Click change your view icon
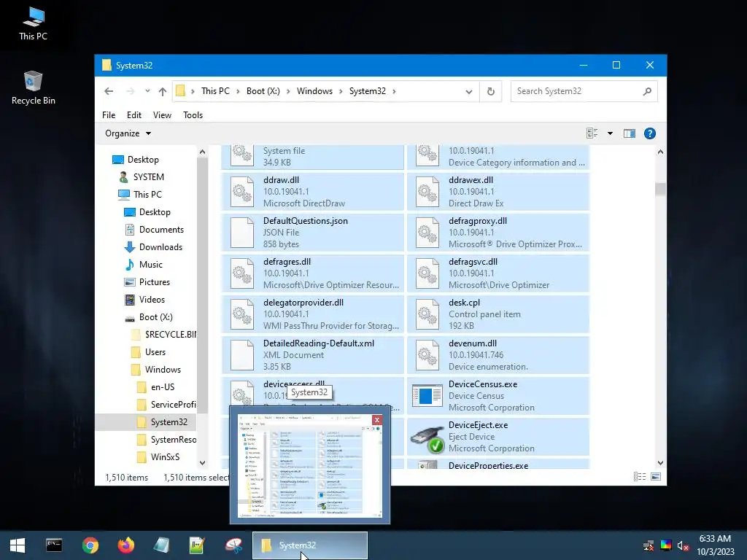The image size is (747, 560). (592, 133)
